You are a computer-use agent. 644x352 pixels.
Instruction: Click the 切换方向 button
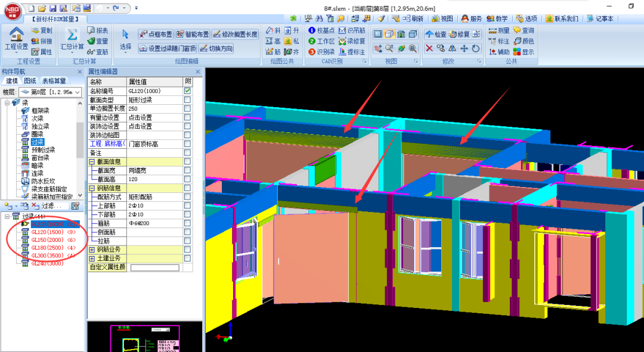(216, 48)
